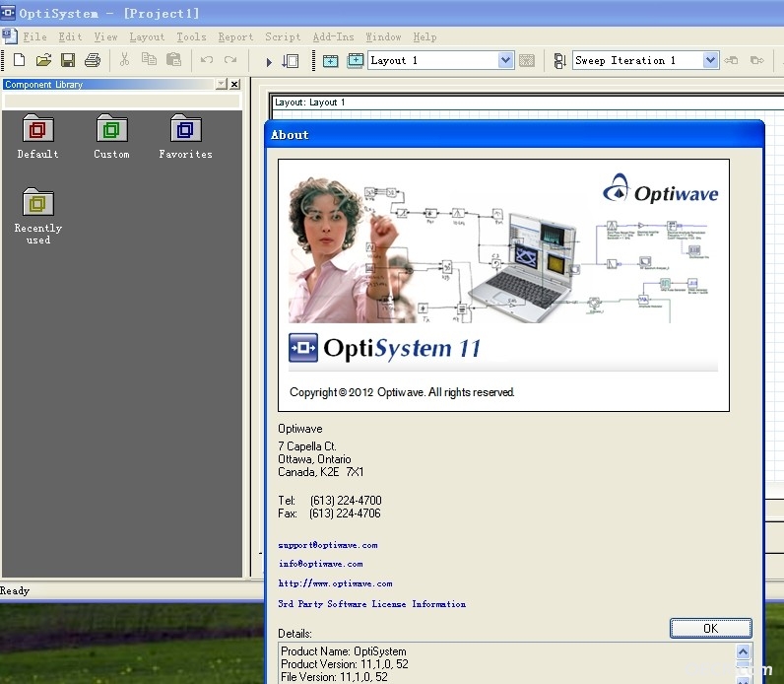Viewport: 784px width, 684px height.
Task: Open the Custom component library folder
Action: [111, 136]
